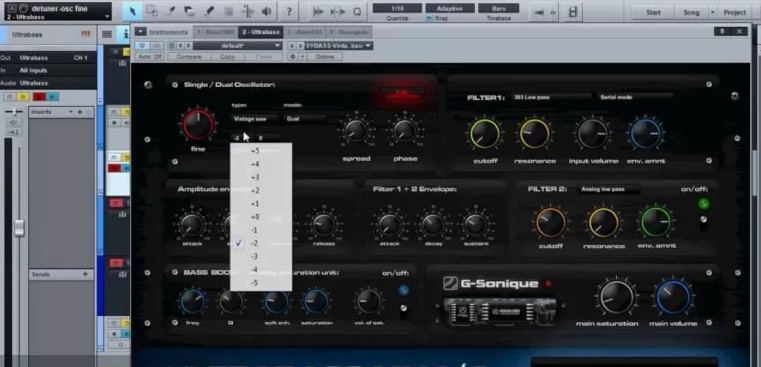Add an insert with the plus icon
Screen dimensions: 761x367
pyautogui.click(x=80, y=112)
